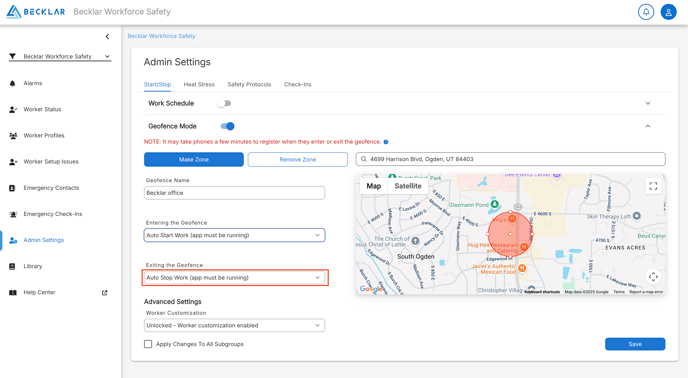The height and width of the screenshot is (378, 688).
Task: Click the map fullscreen icon
Action: point(653,186)
